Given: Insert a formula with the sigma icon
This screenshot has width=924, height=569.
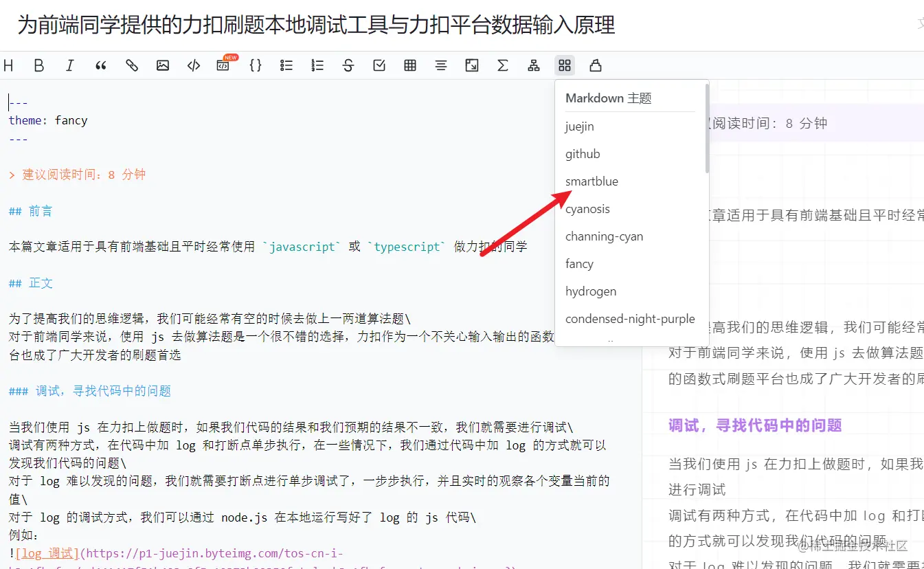Looking at the screenshot, I should point(503,65).
